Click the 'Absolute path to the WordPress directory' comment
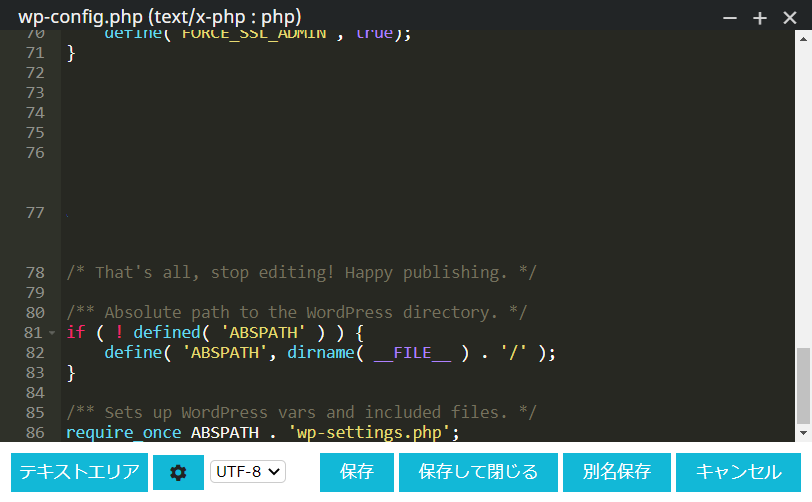This screenshot has height=502, width=812. click(297, 312)
